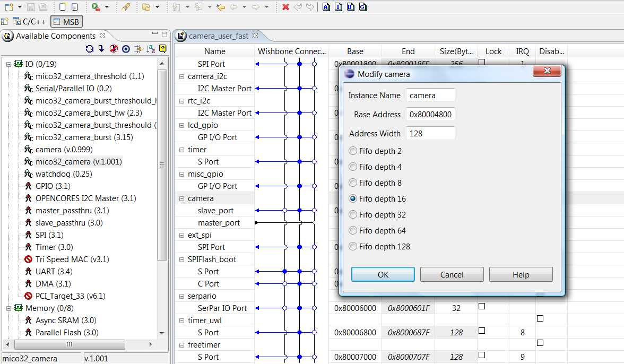Click the Undo arrow toolbar icon
Screen dimensions: 624x364
point(298,7)
